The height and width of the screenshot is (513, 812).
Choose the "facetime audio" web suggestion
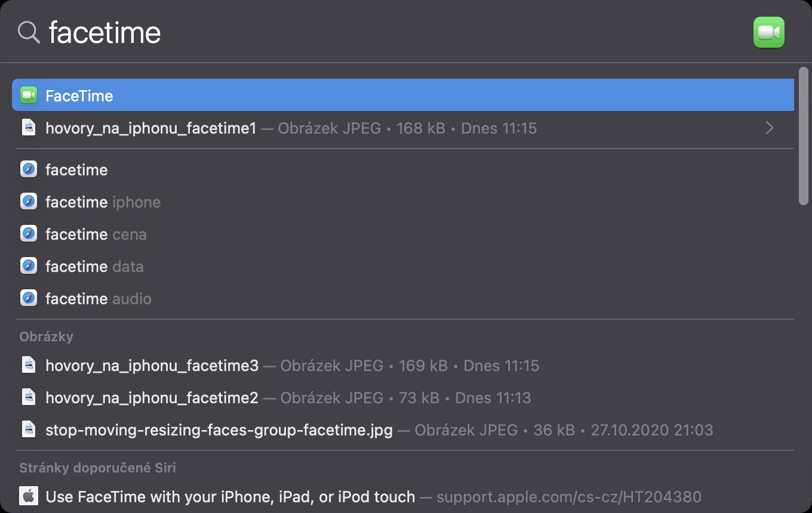[99, 298]
